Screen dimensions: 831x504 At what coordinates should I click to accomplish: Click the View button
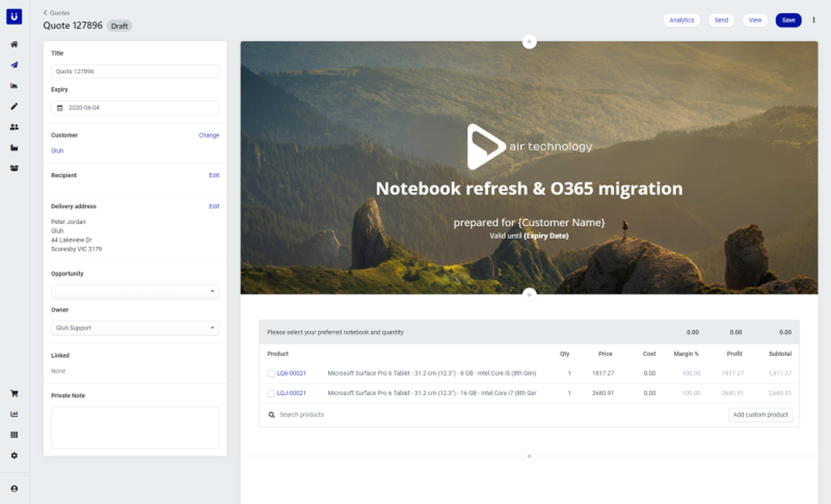(x=755, y=20)
